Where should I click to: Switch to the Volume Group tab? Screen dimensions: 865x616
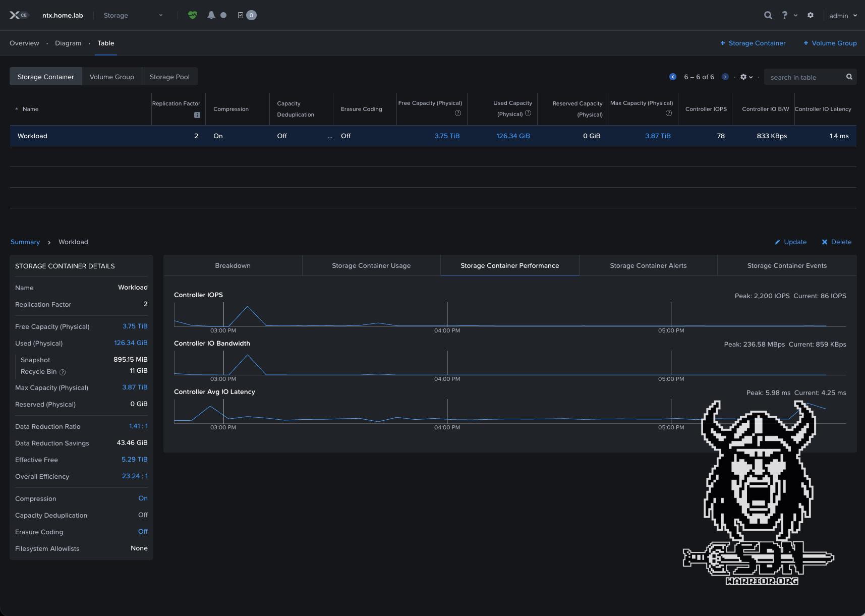tap(111, 77)
